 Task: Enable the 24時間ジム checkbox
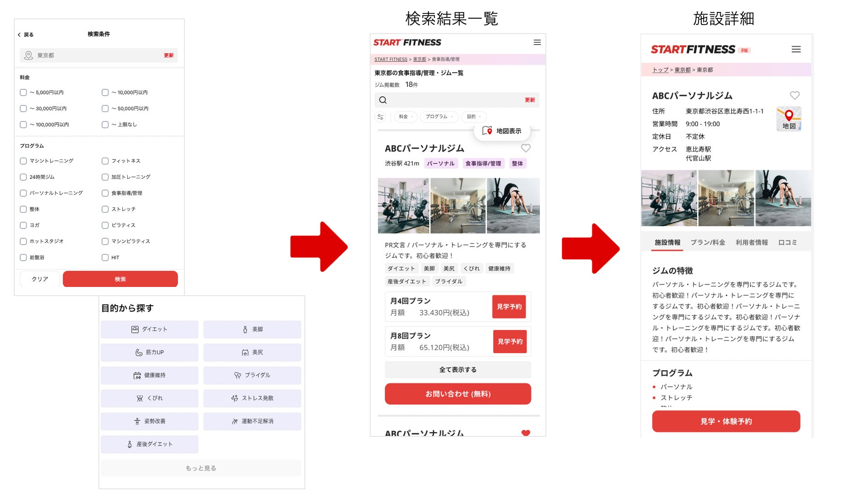(23, 177)
